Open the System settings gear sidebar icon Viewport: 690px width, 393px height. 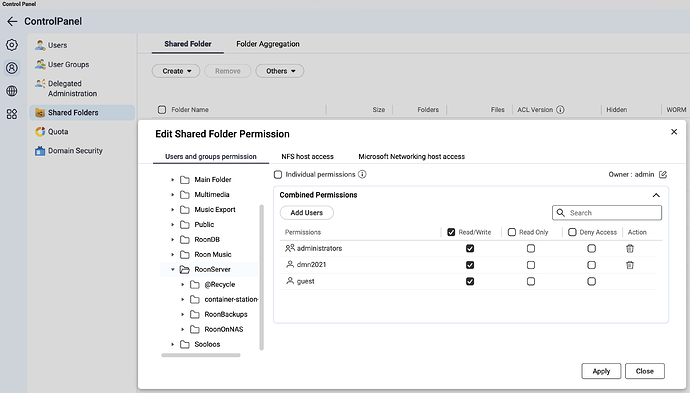[12, 45]
